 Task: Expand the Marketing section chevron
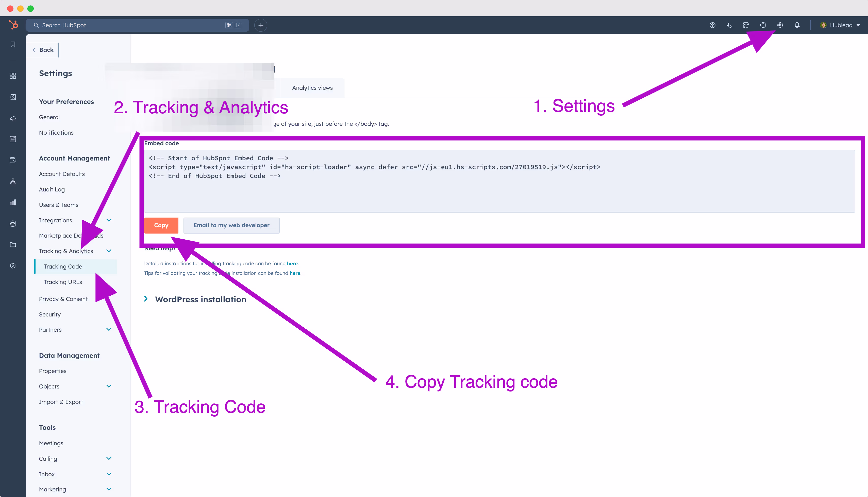point(109,489)
